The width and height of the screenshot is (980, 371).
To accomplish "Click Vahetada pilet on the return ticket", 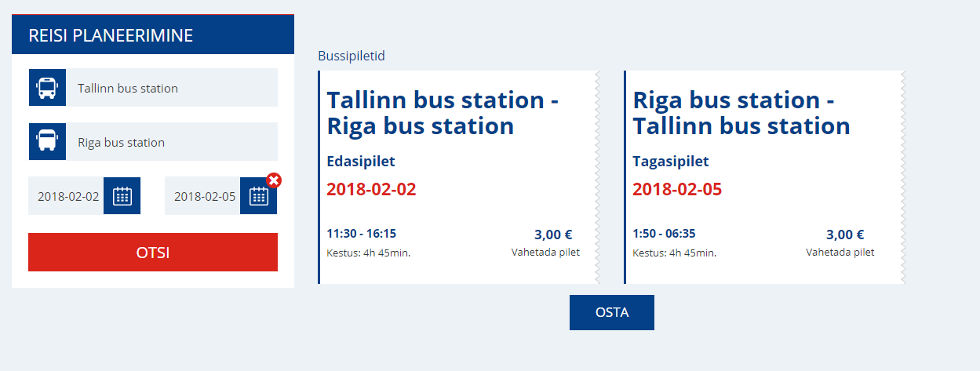I will pyautogui.click(x=840, y=253).
